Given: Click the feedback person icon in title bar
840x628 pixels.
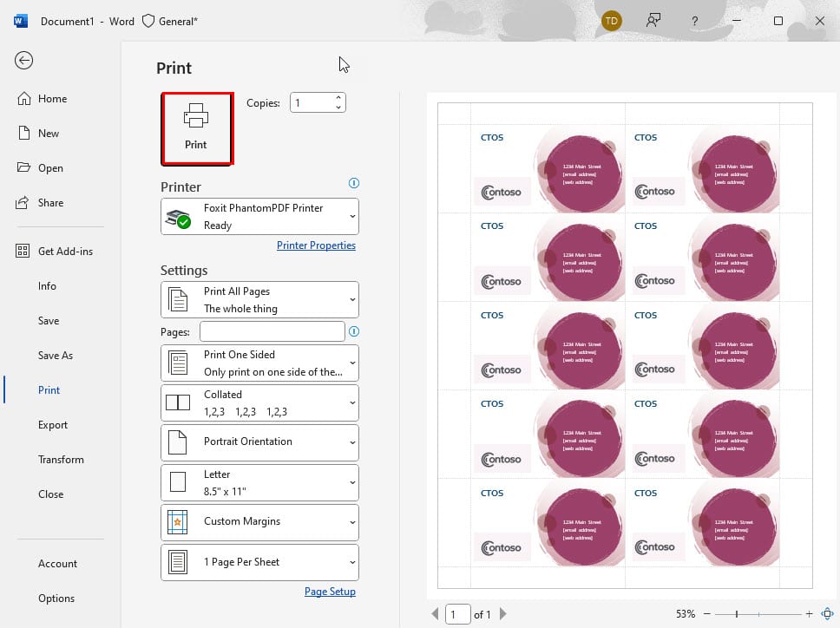Looking at the screenshot, I should 653,21.
